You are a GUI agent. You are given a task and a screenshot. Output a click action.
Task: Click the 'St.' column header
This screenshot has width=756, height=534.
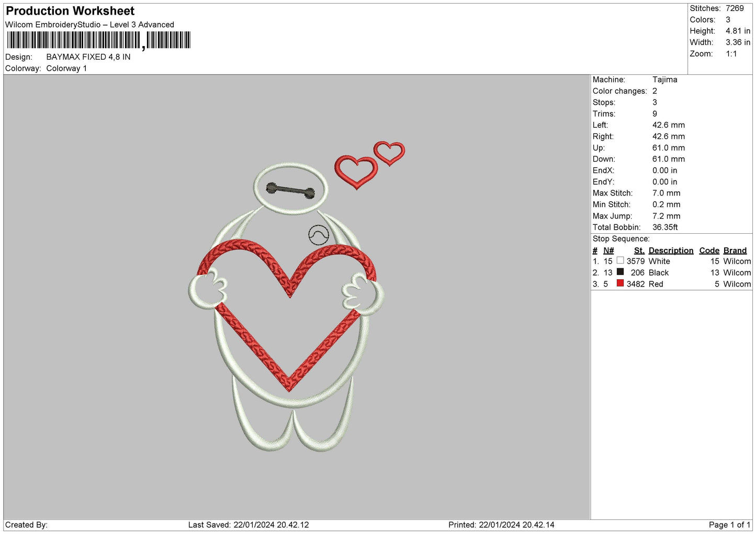tap(639, 251)
